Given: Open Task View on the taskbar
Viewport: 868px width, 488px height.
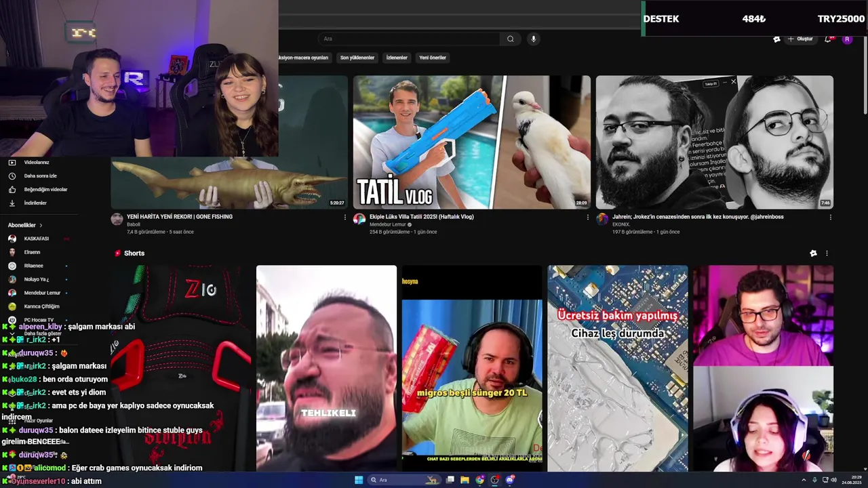Looking at the screenshot, I should pyautogui.click(x=450, y=480).
